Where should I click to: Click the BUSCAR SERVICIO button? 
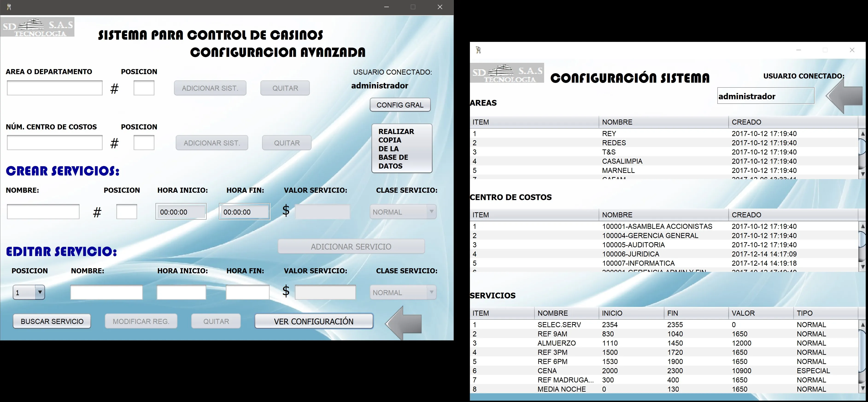pyautogui.click(x=52, y=321)
